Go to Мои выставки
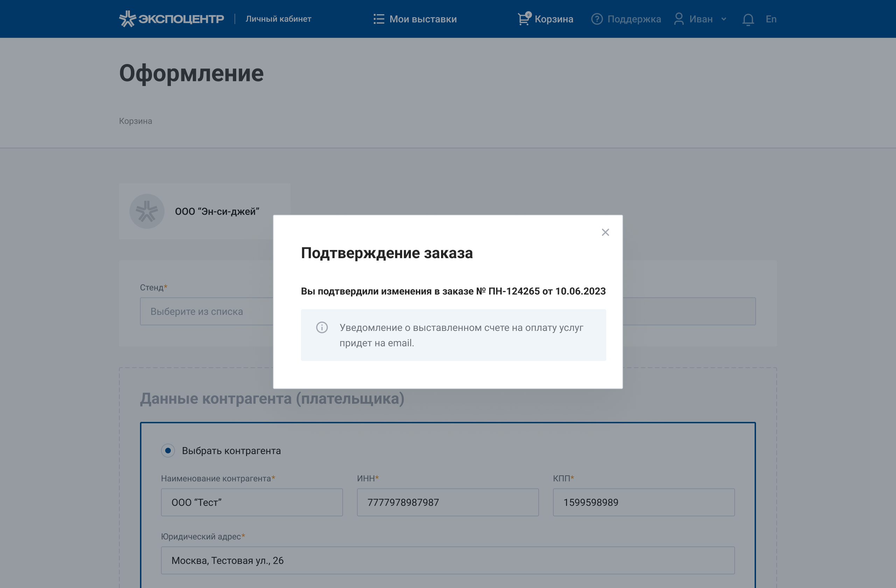Screen dimensions: 896x588 click(423, 19)
